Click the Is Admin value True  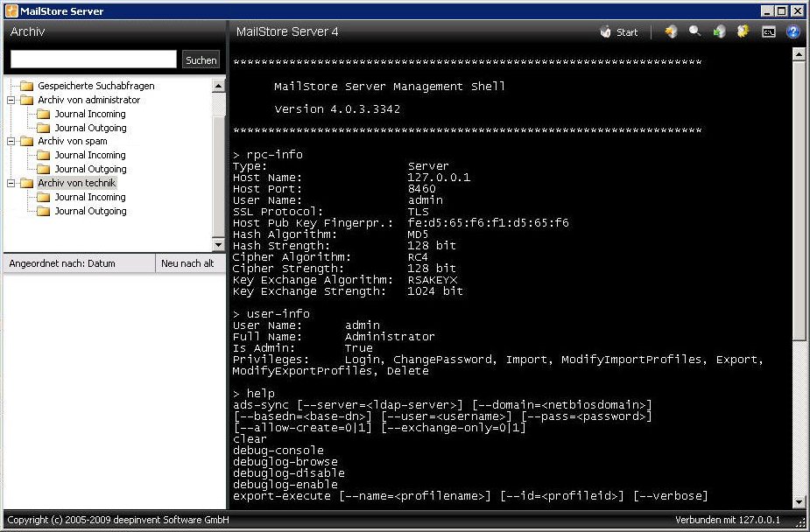(358, 347)
